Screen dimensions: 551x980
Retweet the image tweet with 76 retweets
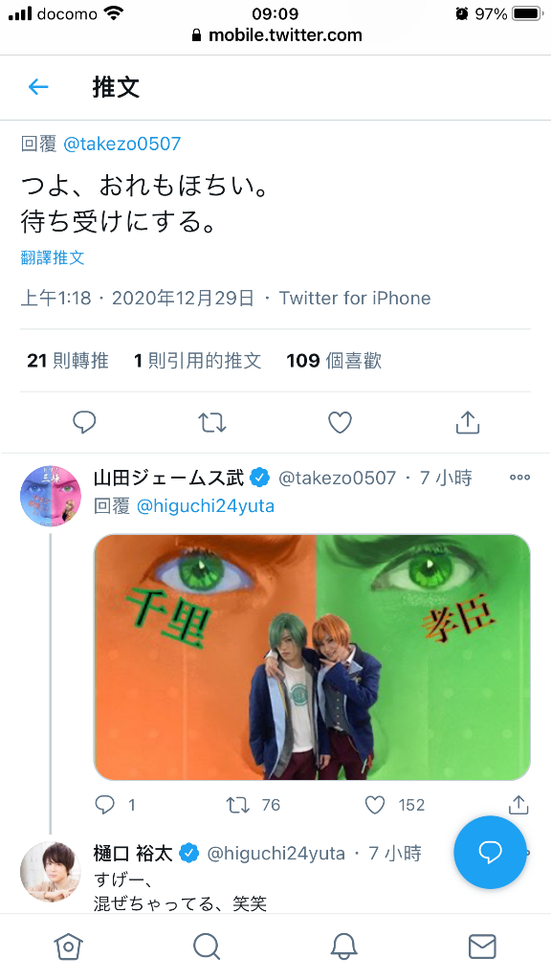238,804
